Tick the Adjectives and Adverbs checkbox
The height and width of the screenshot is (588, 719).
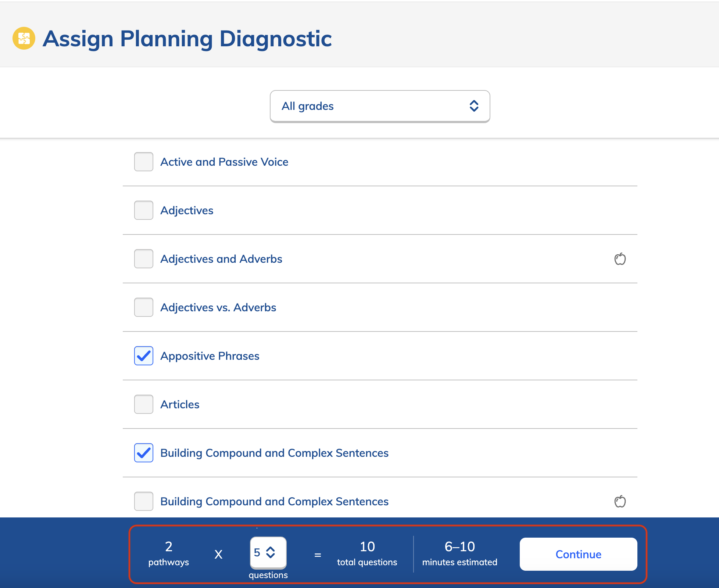[x=144, y=259]
